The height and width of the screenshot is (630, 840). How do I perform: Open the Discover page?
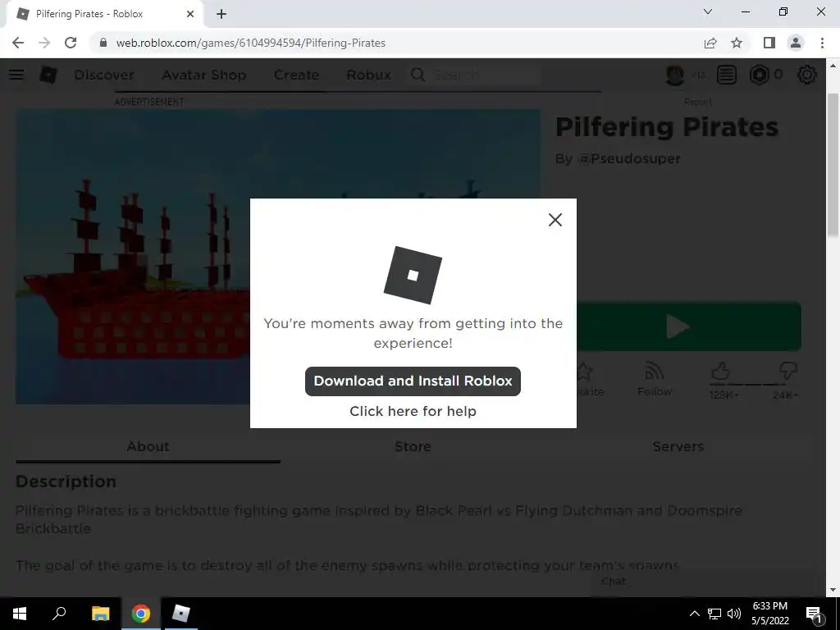(x=104, y=75)
